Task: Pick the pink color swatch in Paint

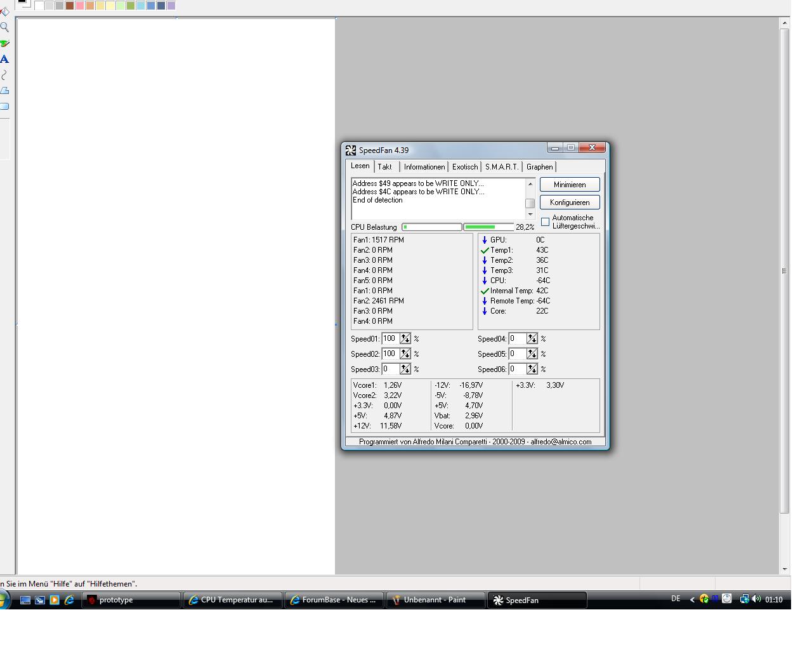Action: coord(80,5)
